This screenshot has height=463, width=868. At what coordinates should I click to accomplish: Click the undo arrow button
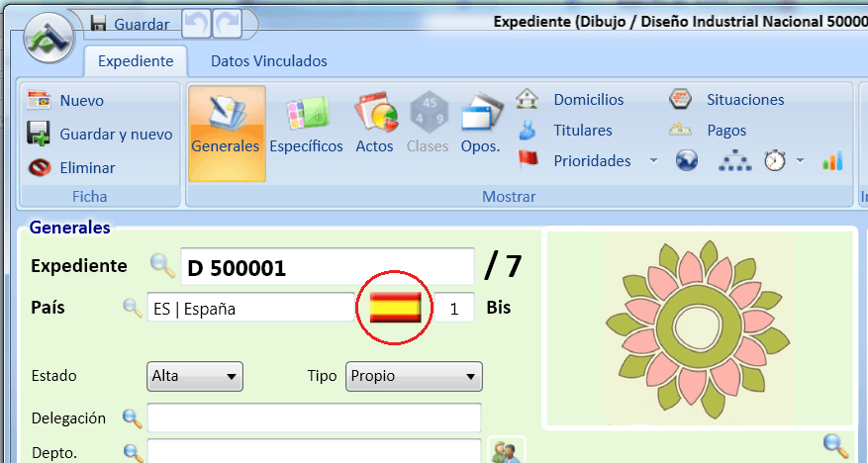pos(196,24)
